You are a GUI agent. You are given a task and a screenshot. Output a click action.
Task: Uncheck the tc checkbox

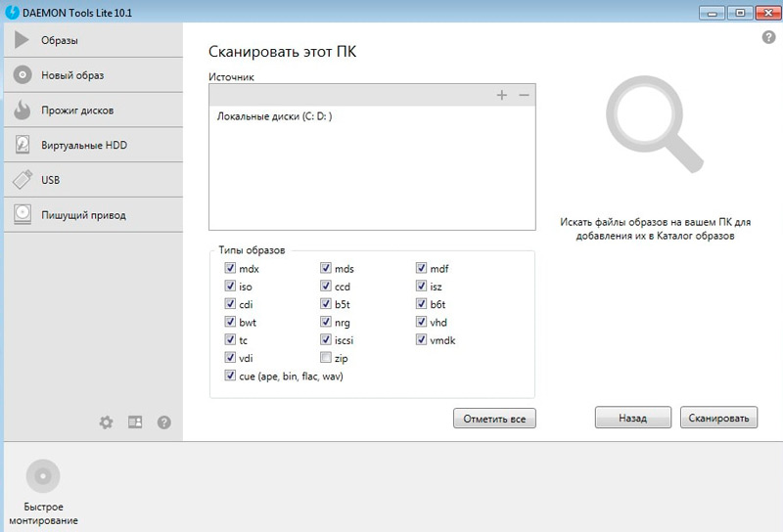pyautogui.click(x=230, y=340)
